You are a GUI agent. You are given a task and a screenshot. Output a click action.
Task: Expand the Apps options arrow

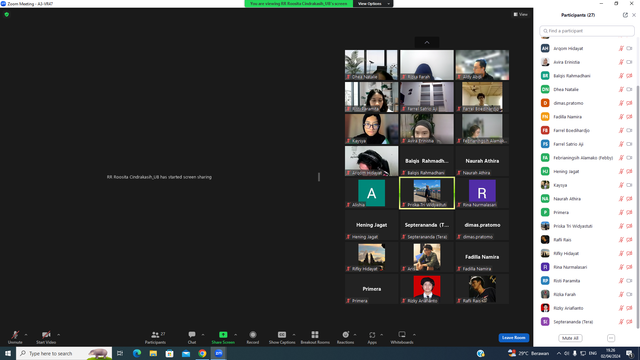(382, 335)
